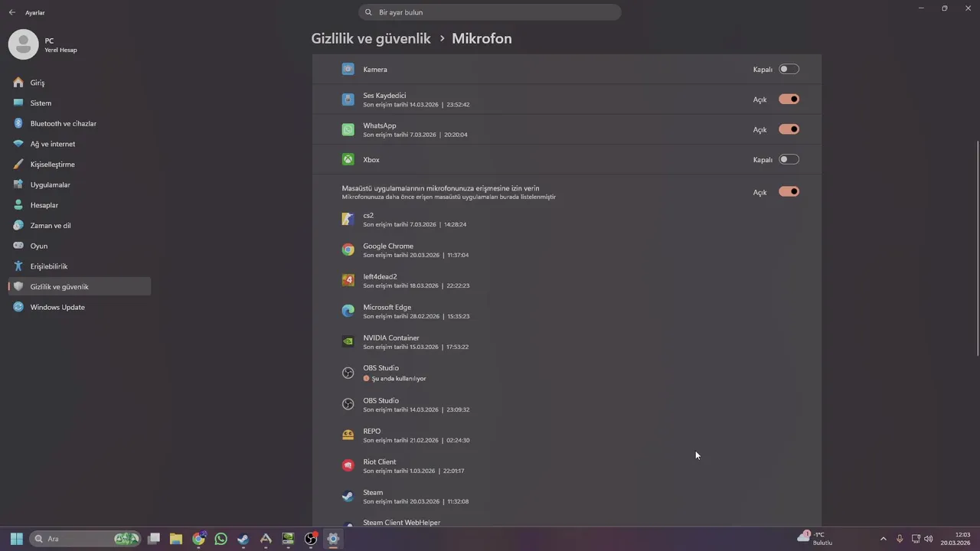Click the microphone in-use tray icon
Screen dimensions: 980x551
(x=900, y=539)
